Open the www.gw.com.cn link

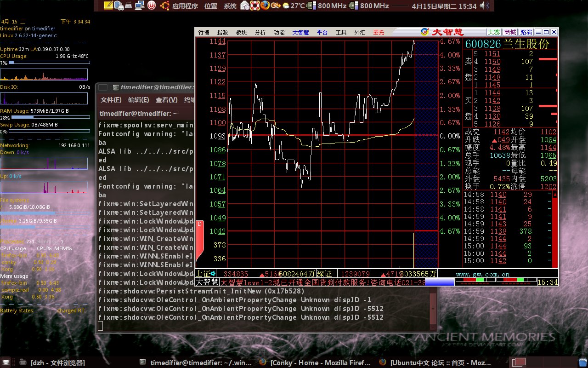pos(482,274)
